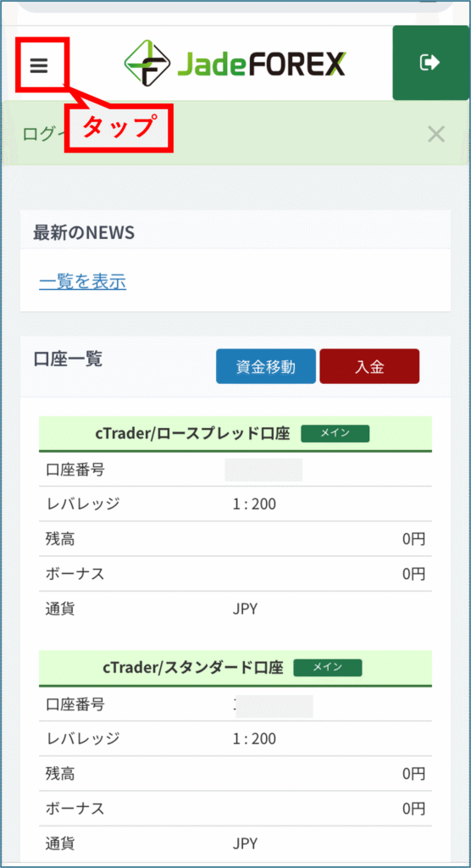
Task: Tap the green logout icon button
Action: point(430,63)
